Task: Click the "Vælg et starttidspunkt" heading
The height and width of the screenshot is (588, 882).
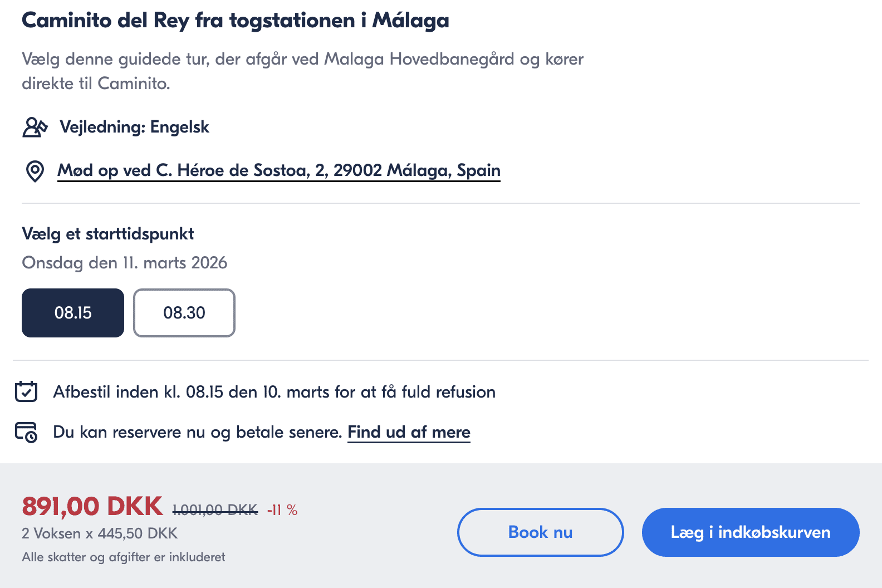Action: pyautogui.click(x=107, y=234)
